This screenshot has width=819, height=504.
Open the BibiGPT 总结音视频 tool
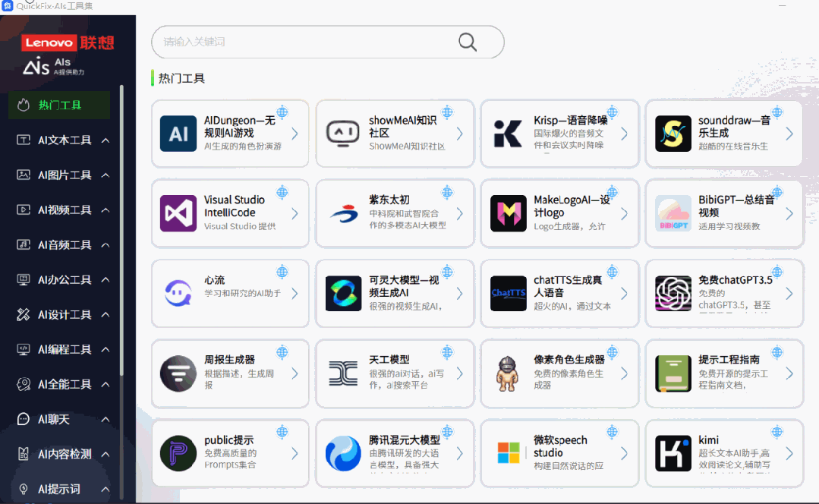point(724,213)
